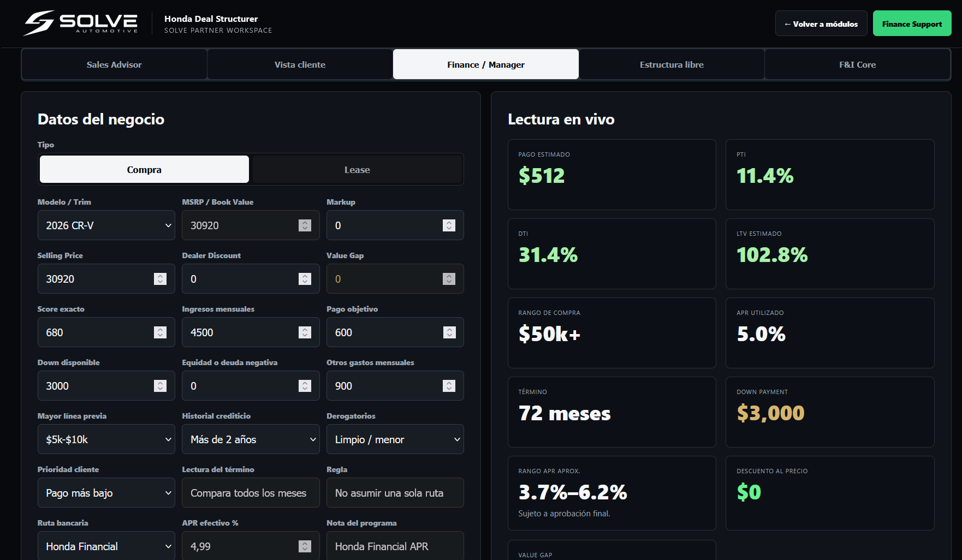Screen dimensions: 962x560
Task: Click the Sujeto a aprobación final text
Action: (564, 514)
